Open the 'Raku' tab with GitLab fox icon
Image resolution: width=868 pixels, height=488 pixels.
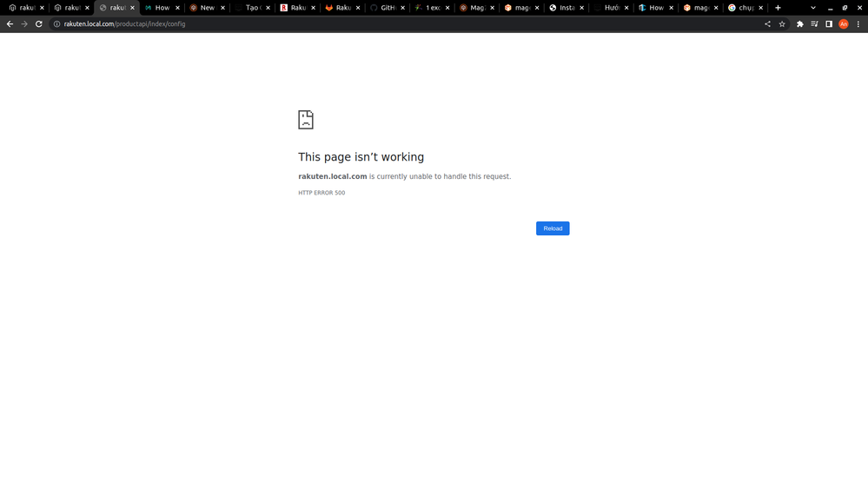[x=342, y=8]
